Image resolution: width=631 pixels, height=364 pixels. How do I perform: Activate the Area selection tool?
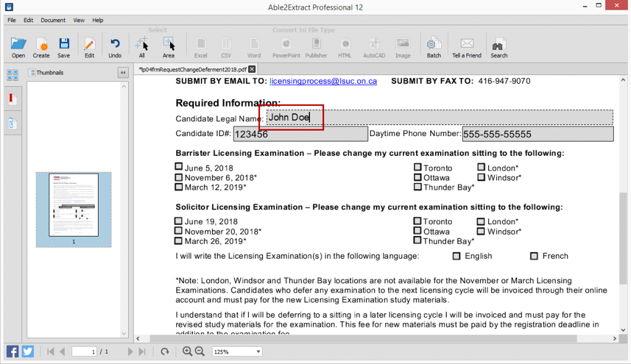168,46
